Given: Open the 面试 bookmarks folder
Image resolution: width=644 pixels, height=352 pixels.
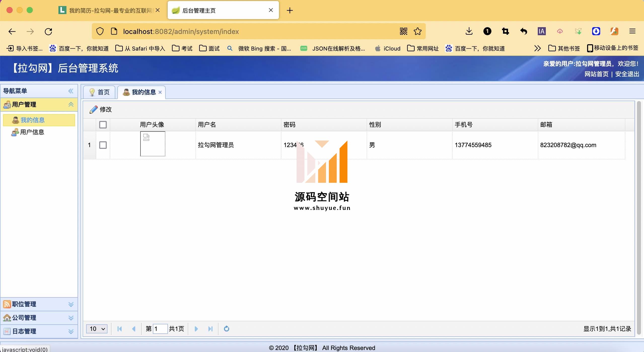Looking at the screenshot, I should coord(209,48).
